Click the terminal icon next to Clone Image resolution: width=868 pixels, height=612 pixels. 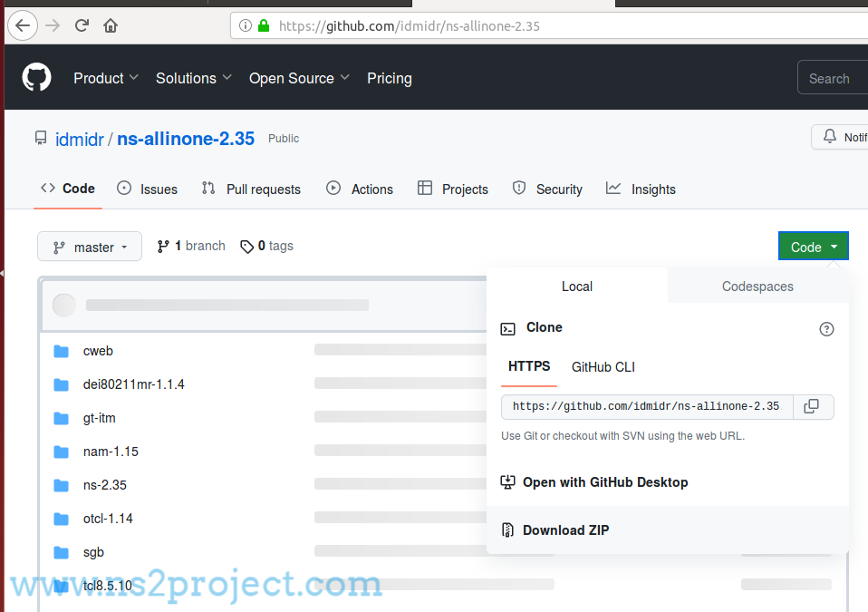(507, 329)
